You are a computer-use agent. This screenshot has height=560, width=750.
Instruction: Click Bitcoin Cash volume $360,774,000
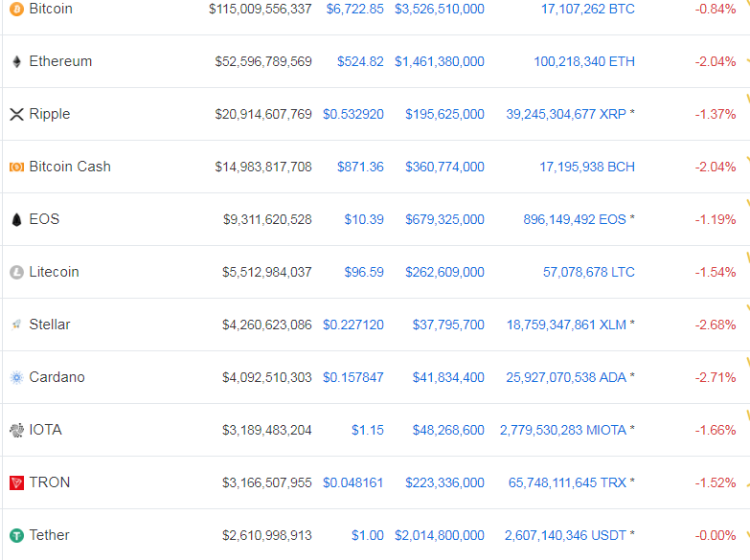[x=444, y=167]
